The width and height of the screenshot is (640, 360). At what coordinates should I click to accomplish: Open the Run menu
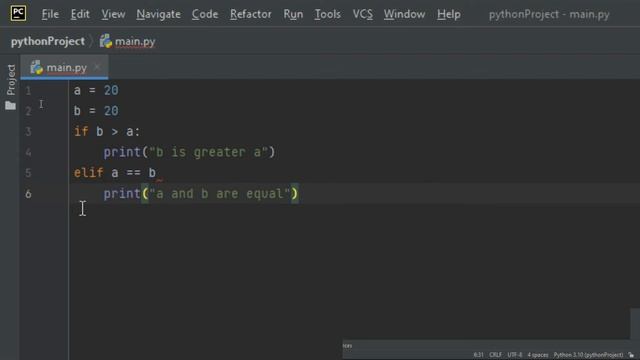[293, 14]
